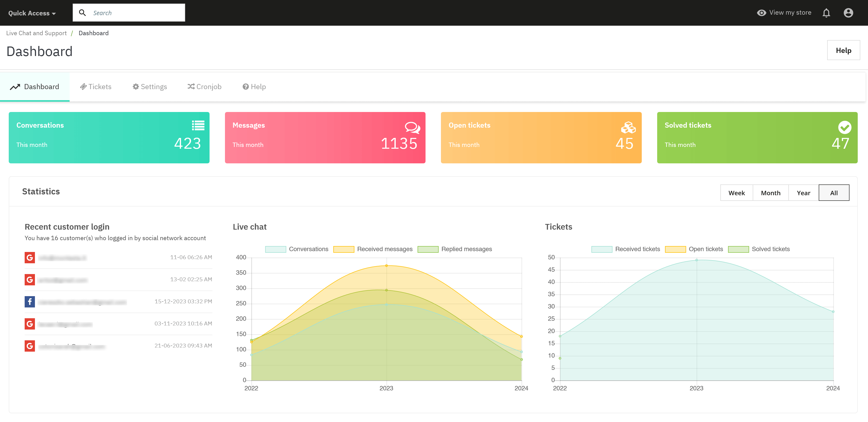Click the 2023 peak point of Received messages
This screenshot has height=422, width=868.
(386, 266)
